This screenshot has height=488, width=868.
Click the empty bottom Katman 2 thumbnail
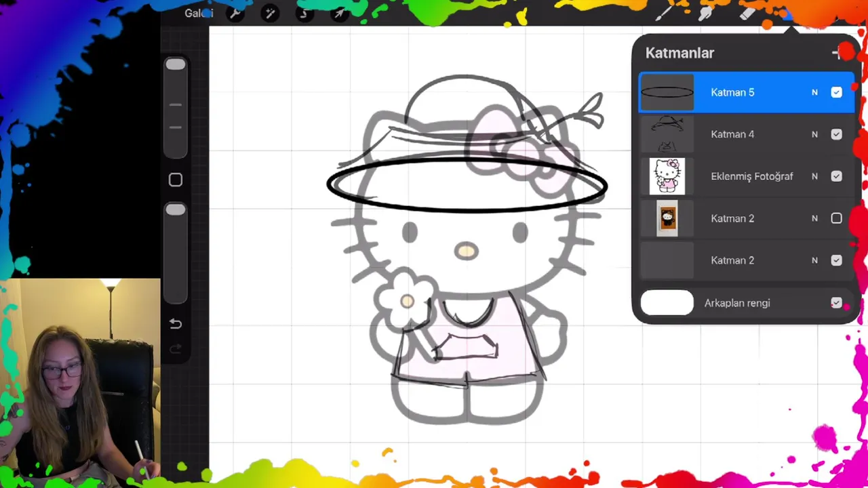point(667,260)
